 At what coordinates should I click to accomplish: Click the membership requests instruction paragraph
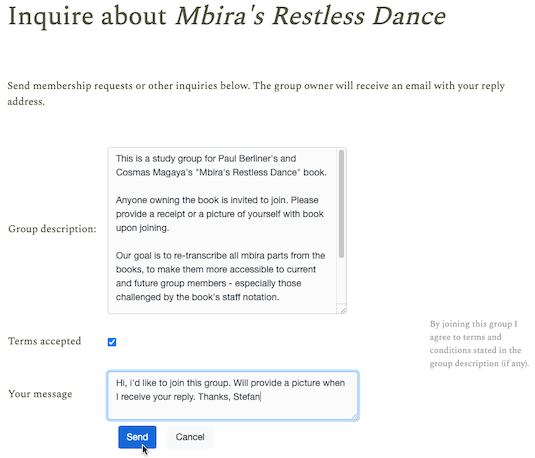pyautogui.click(x=256, y=93)
